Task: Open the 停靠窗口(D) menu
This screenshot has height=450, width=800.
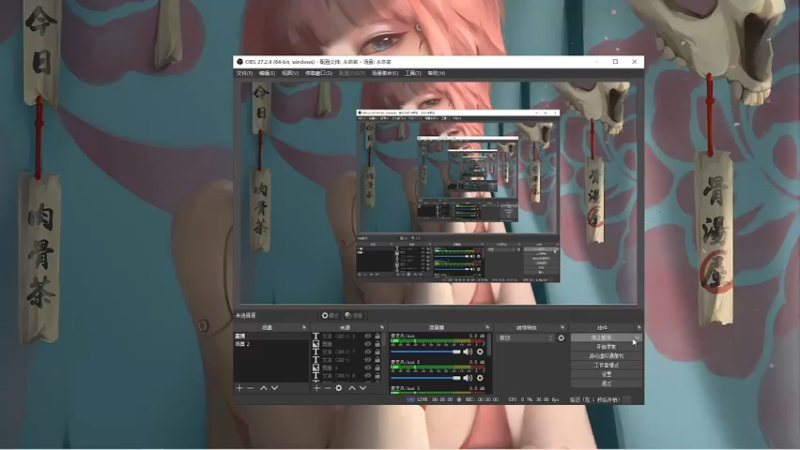Action: (x=319, y=73)
